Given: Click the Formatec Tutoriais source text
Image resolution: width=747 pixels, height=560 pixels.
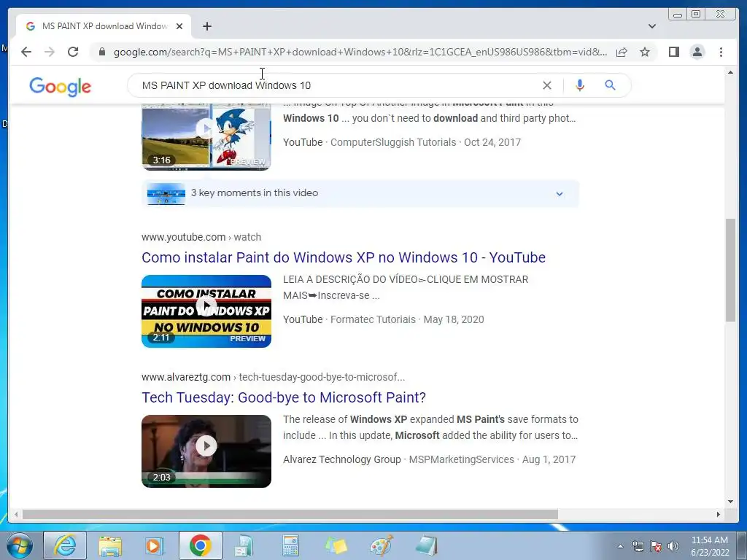Looking at the screenshot, I should coord(373,319).
